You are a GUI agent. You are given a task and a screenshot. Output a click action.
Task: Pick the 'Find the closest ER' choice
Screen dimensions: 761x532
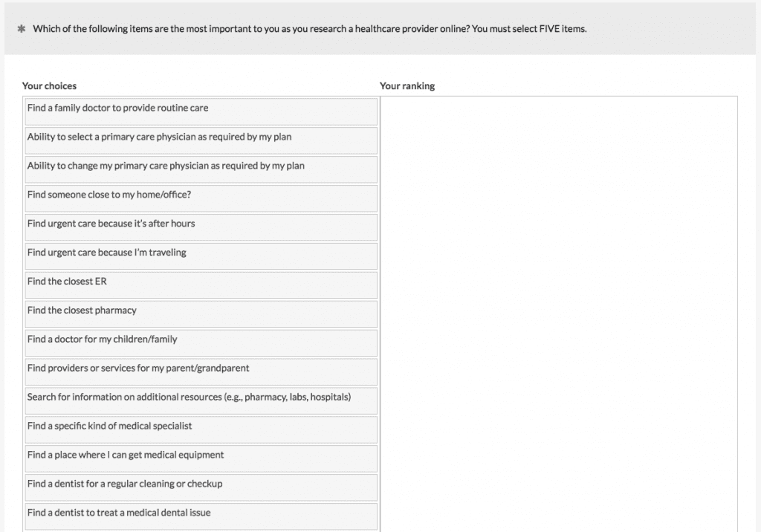pyautogui.click(x=201, y=285)
